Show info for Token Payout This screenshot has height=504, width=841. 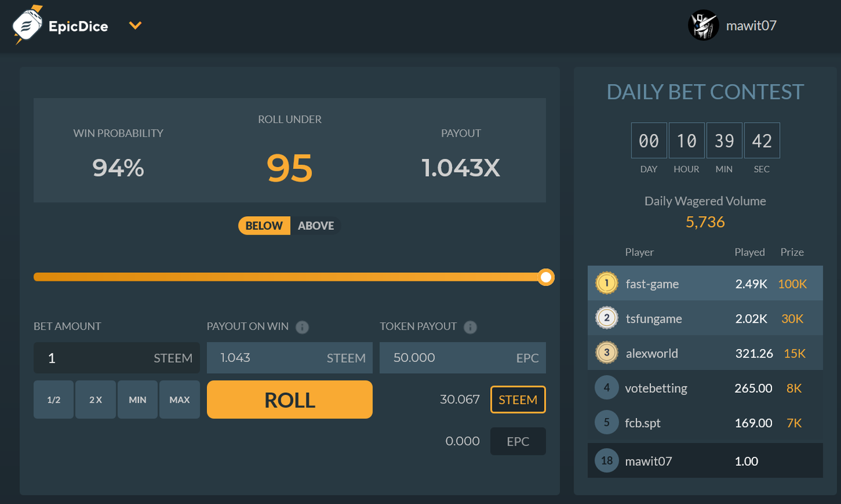[x=470, y=327]
